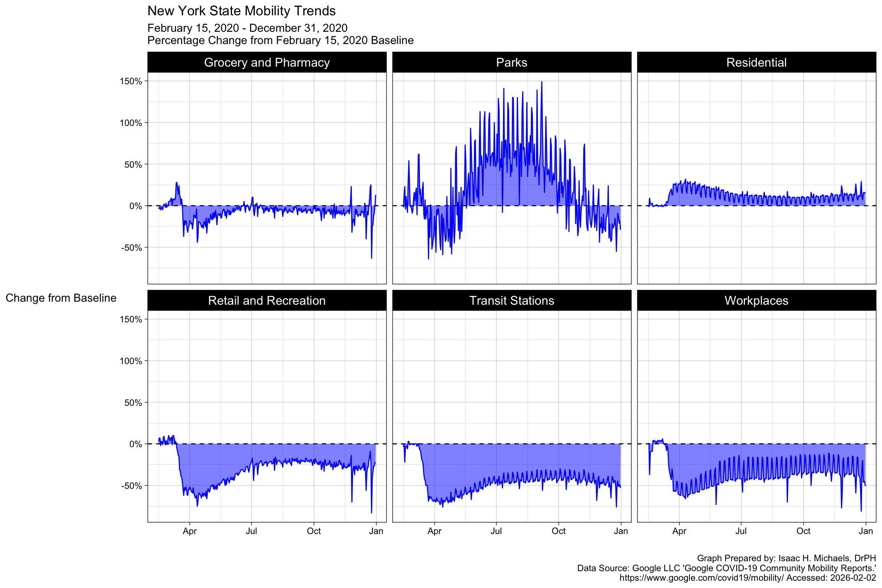882x588 pixels.
Task: Click the Parks panel header
Action: pyautogui.click(x=511, y=62)
